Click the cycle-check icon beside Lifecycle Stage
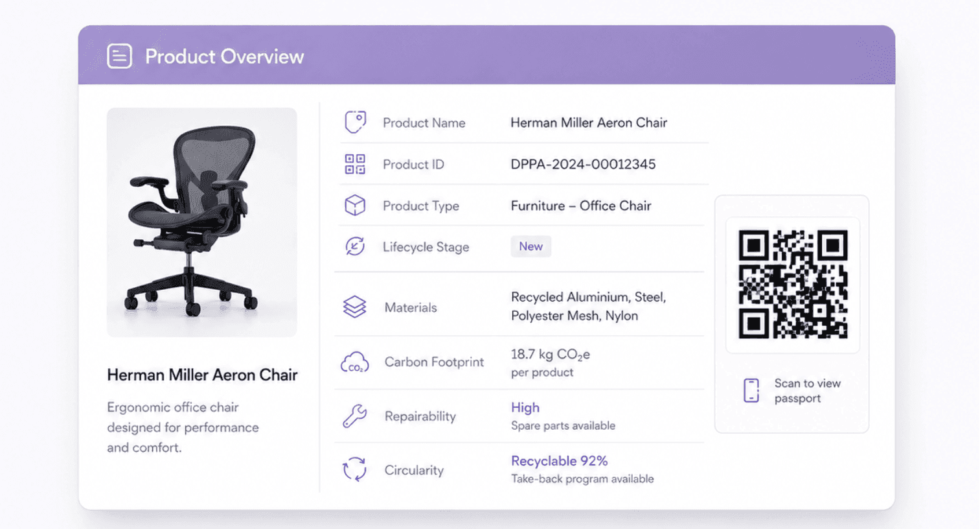Image resolution: width=980 pixels, height=529 pixels. point(355,246)
